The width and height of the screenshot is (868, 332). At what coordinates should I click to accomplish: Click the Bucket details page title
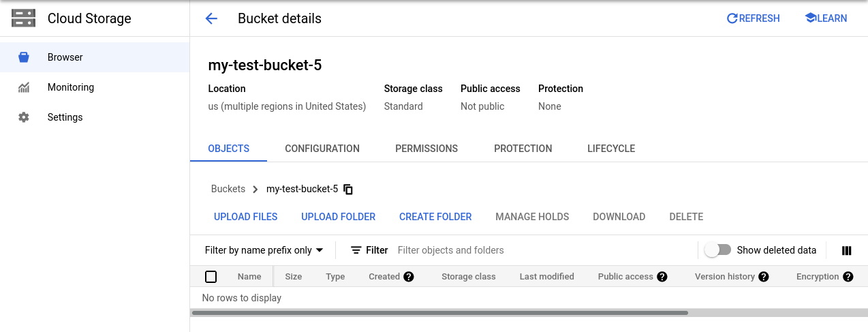click(x=279, y=18)
